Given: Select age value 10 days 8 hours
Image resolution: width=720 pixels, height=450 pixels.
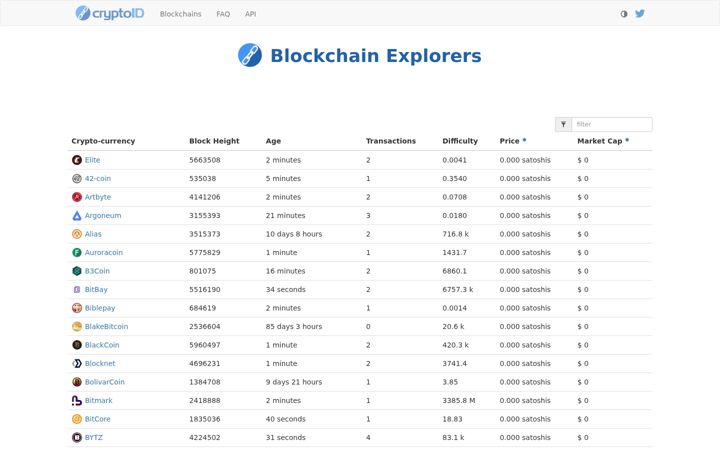Looking at the screenshot, I should [294, 234].
